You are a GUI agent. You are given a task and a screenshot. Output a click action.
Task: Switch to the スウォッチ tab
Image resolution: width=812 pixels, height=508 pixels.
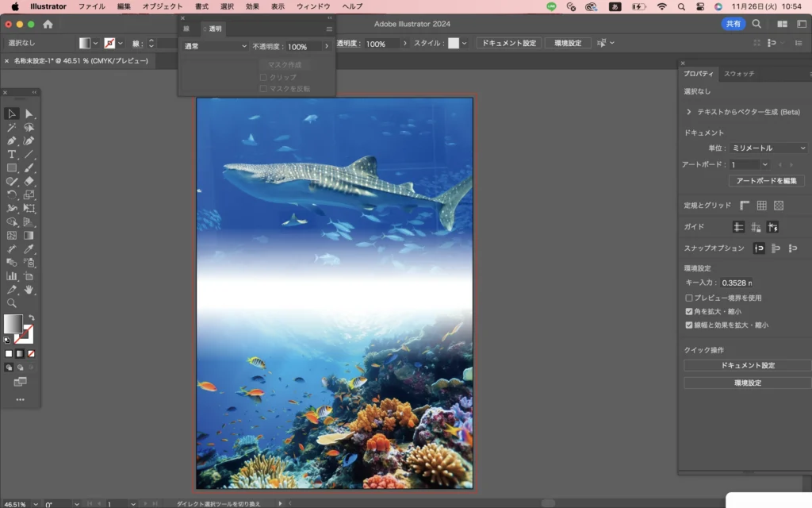coord(739,74)
